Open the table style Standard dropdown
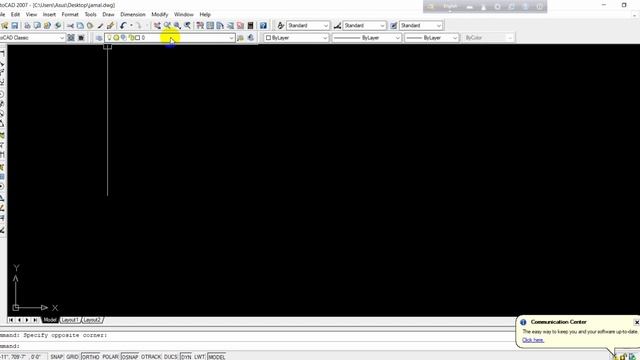 (439, 25)
